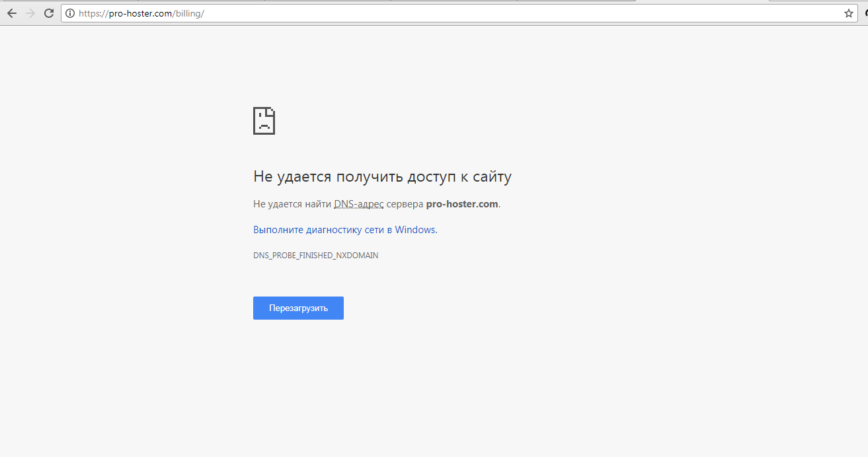
Task: Click bold pro-hoster.com in the error message
Action: tap(461, 204)
